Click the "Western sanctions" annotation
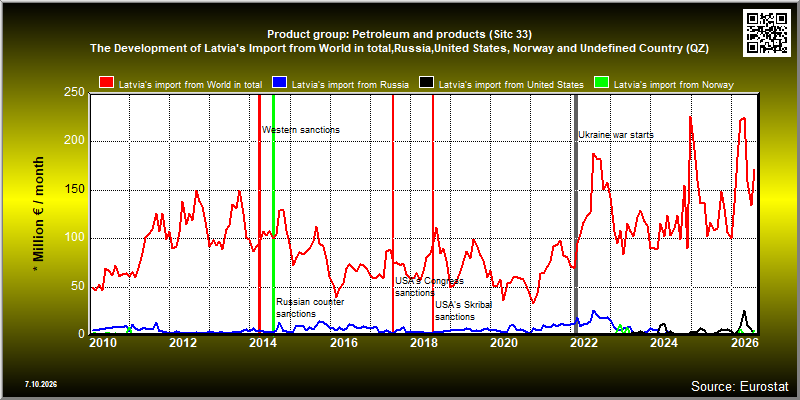This screenshot has width=800, height=400. click(301, 130)
